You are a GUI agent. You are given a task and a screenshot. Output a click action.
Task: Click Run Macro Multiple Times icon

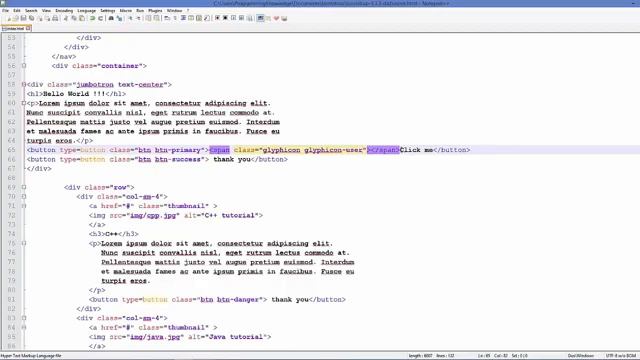(x=241, y=18)
